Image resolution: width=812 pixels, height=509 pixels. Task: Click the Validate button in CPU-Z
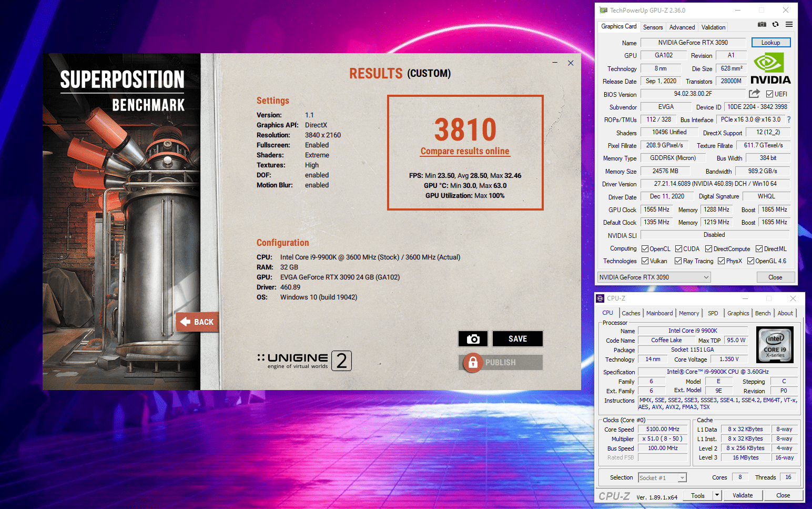coord(743,495)
